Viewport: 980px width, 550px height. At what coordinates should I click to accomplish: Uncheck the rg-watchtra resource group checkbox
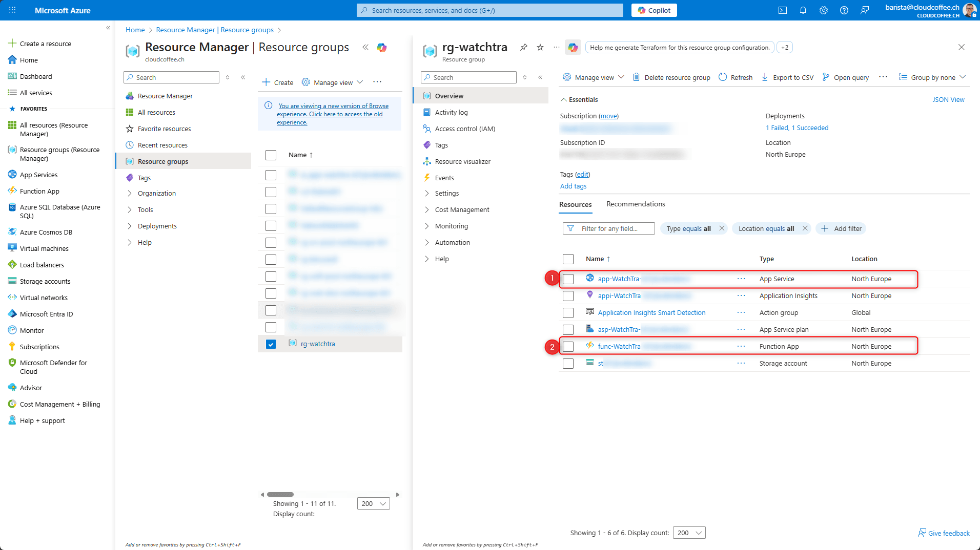pos(271,344)
